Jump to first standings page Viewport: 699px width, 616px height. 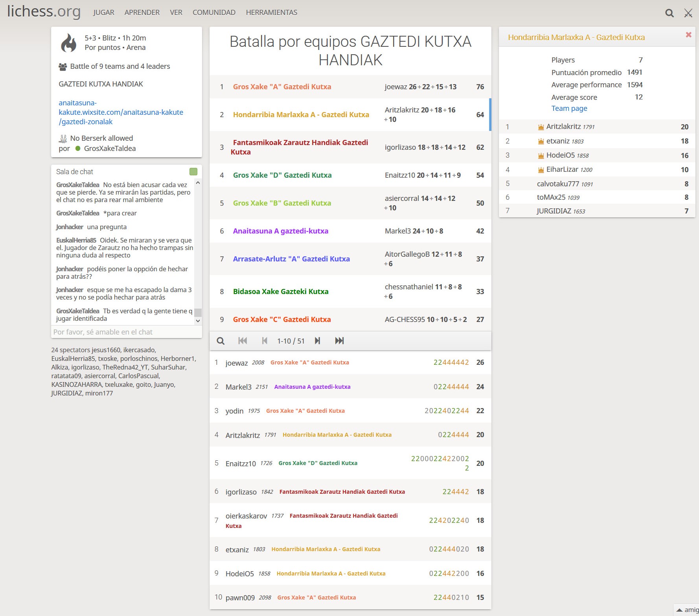coord(243,341)
